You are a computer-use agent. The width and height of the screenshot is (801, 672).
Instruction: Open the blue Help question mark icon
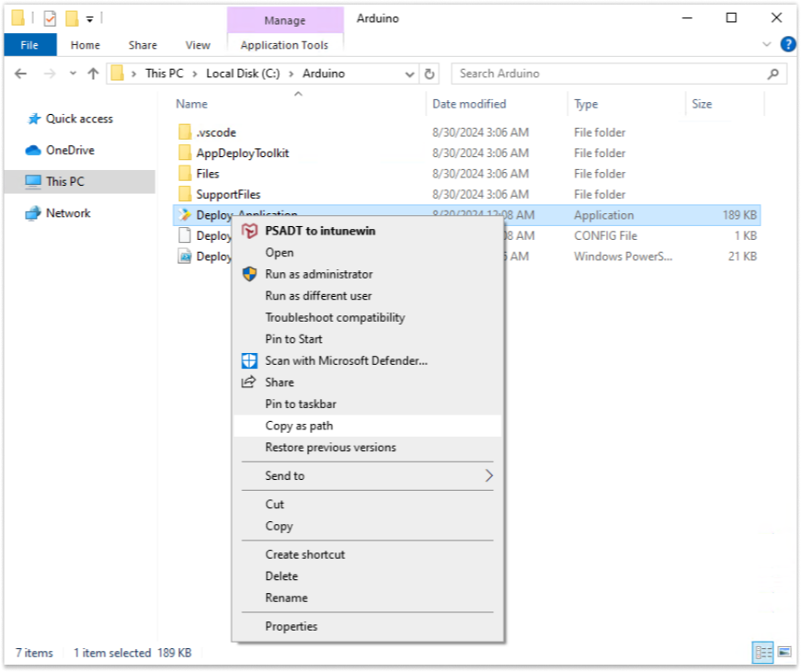(x=788, y=44)
